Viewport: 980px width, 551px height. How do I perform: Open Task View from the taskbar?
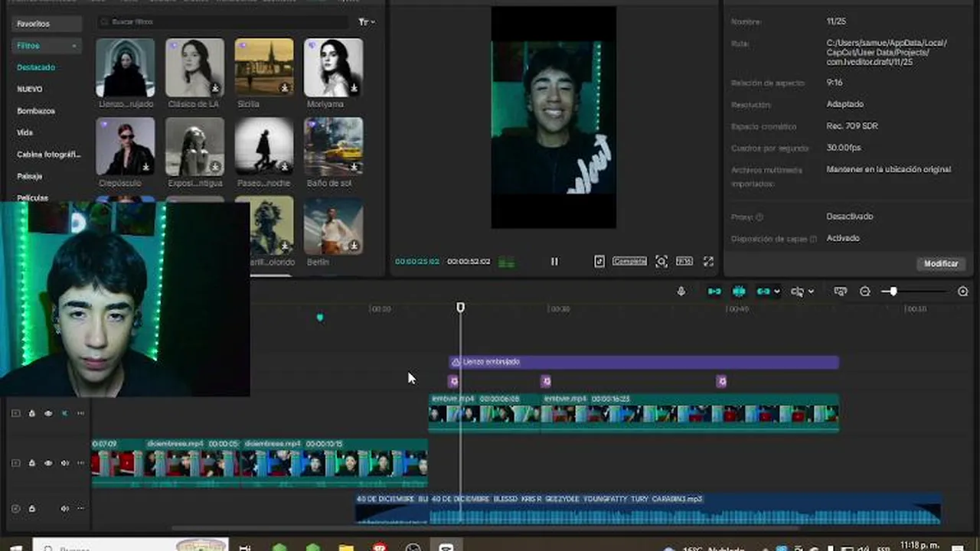tap(245, 547)
